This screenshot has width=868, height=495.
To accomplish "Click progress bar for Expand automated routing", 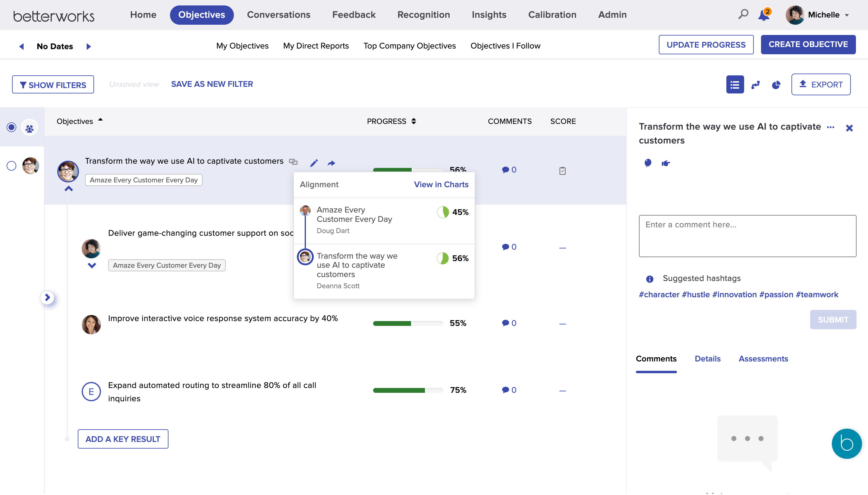I will click(x=408, y=390).
